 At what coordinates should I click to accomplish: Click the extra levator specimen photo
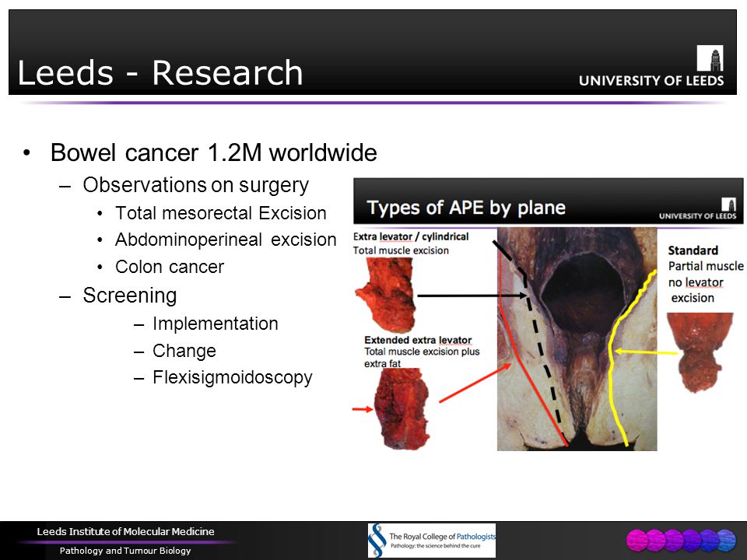386,295
